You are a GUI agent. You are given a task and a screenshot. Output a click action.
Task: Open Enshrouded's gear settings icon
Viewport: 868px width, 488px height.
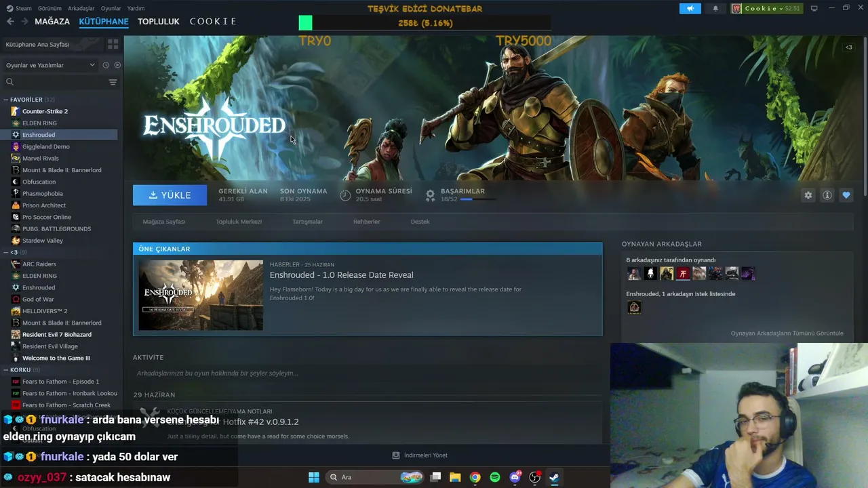(808, 195)
